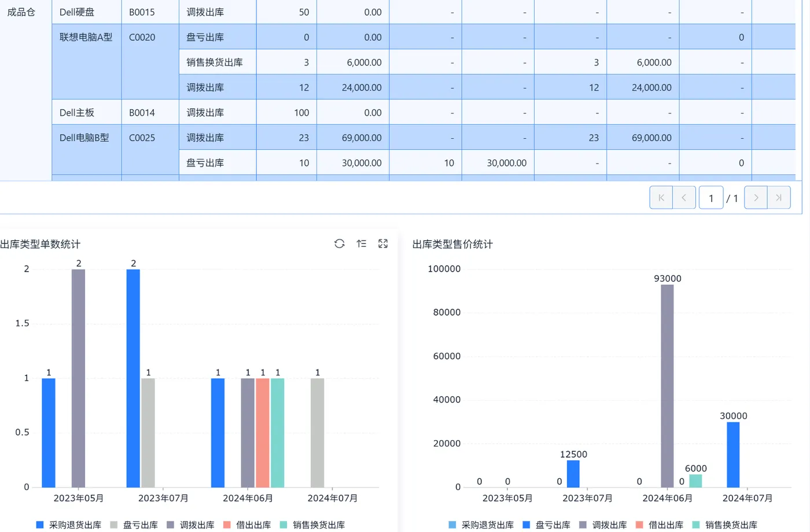Click the 12500 bar for 2023年07月
The height and width of the screenshot is (532, 810).
pyautogui.click(x=573, y=474)
